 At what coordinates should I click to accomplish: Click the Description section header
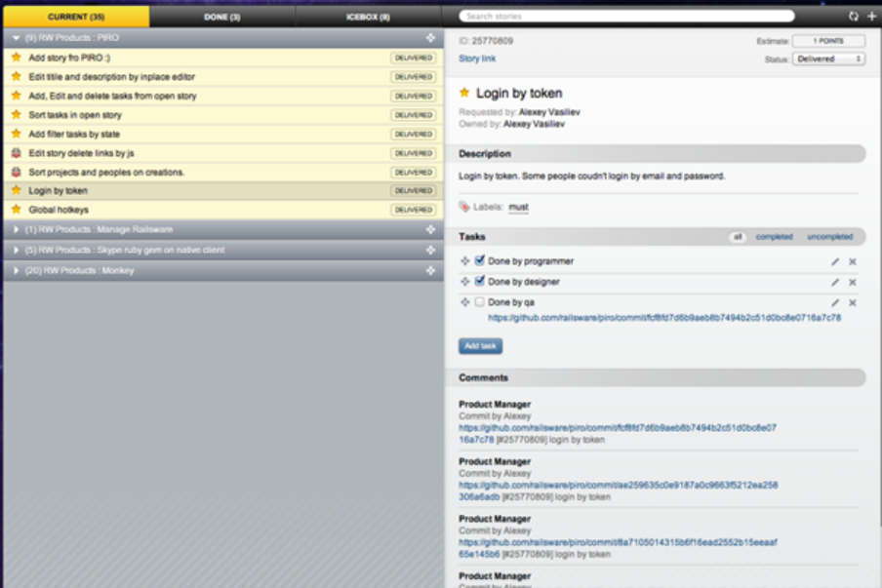pos(656,153)
